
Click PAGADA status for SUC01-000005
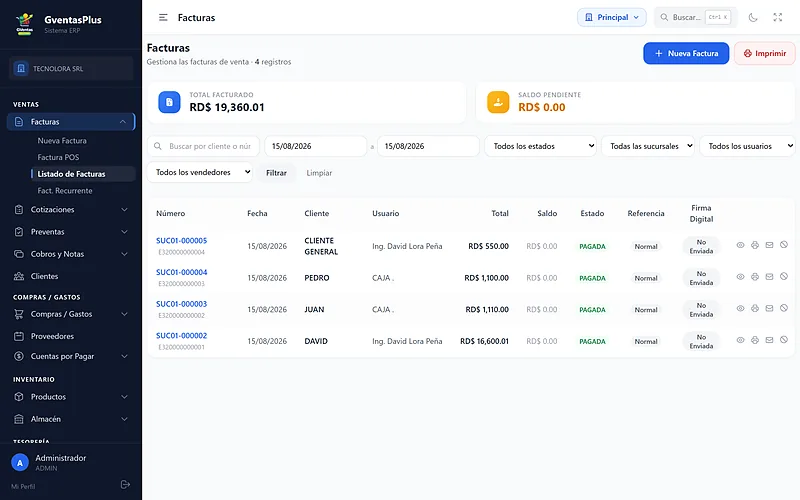tap(592, 246)
